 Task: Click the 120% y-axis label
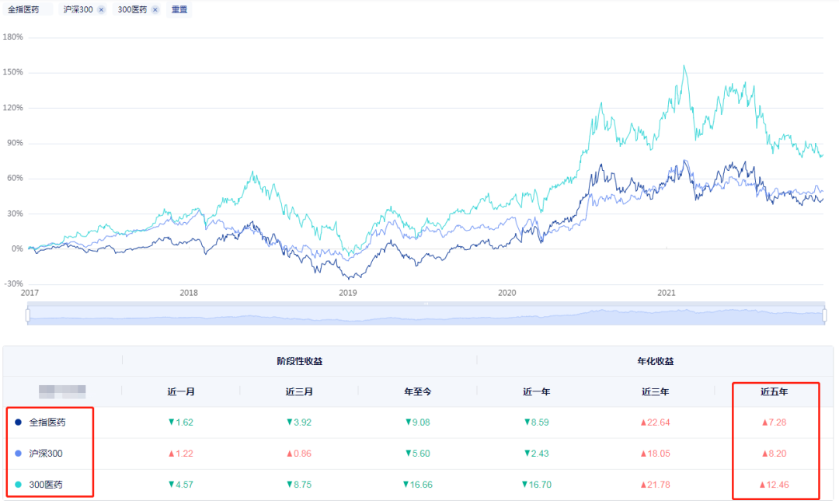[x=13, y=107]
